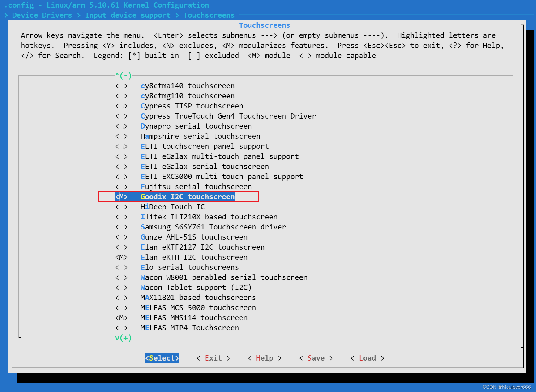Select the Goodix I2C touchscreen entry
This screenshot has width=536, height=392.
coord(188,197)
